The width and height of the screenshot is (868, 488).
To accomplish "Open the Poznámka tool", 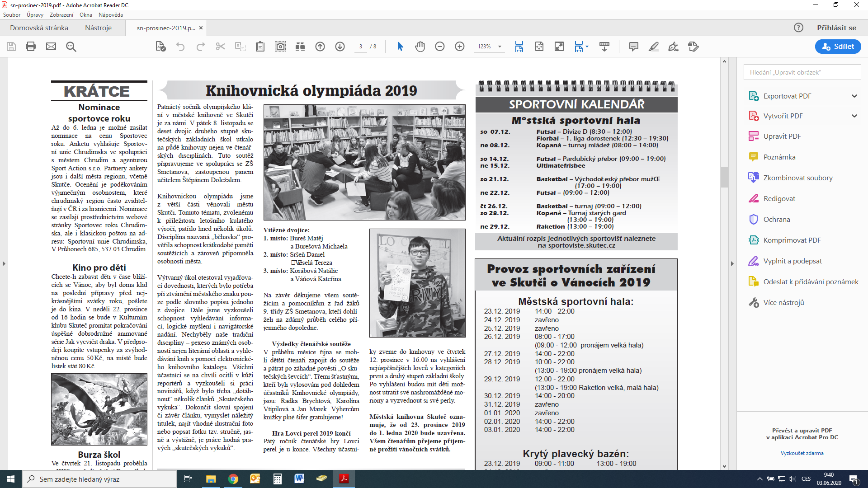I will click(x=779, y=157).
